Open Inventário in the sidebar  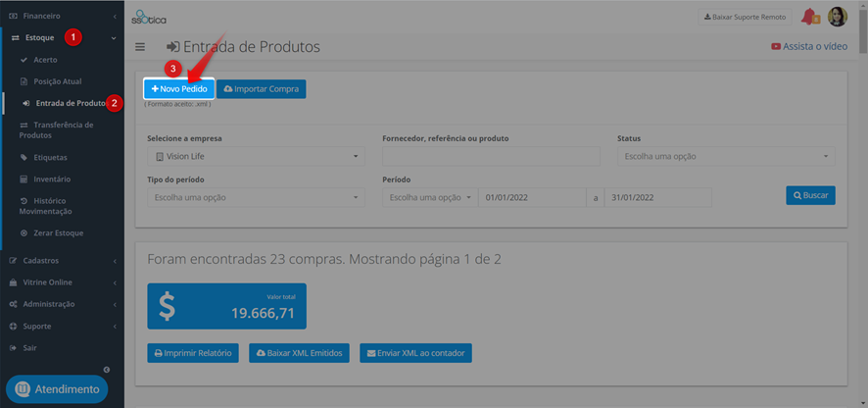point(52,179)
